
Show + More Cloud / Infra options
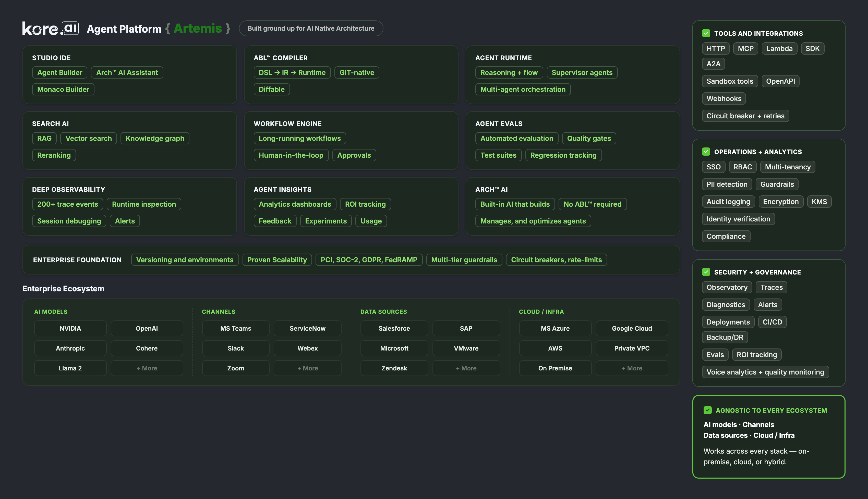632,368
